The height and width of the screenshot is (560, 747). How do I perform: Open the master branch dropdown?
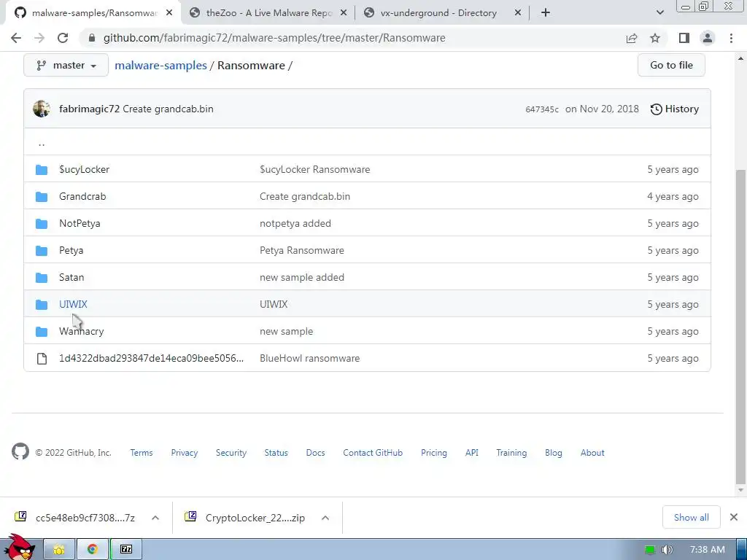(66, 65)
